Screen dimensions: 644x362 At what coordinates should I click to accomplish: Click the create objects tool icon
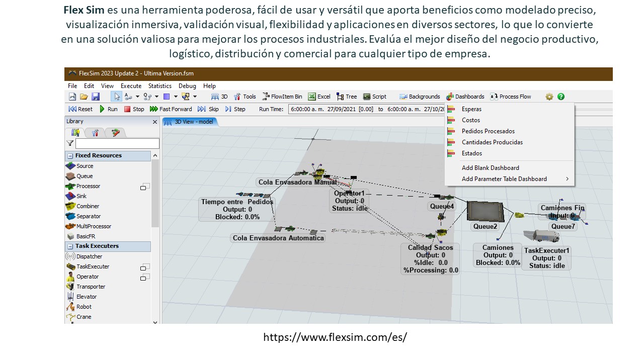[x=186, y=97]
